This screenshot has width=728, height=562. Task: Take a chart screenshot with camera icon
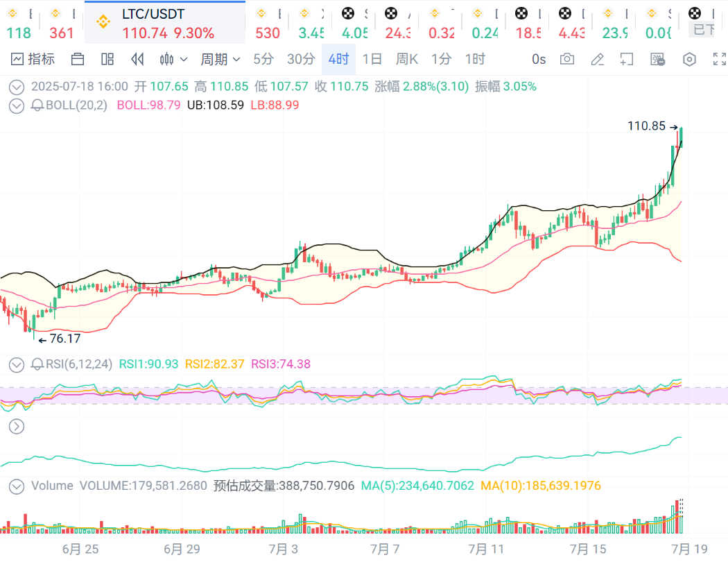click(567, 60)
